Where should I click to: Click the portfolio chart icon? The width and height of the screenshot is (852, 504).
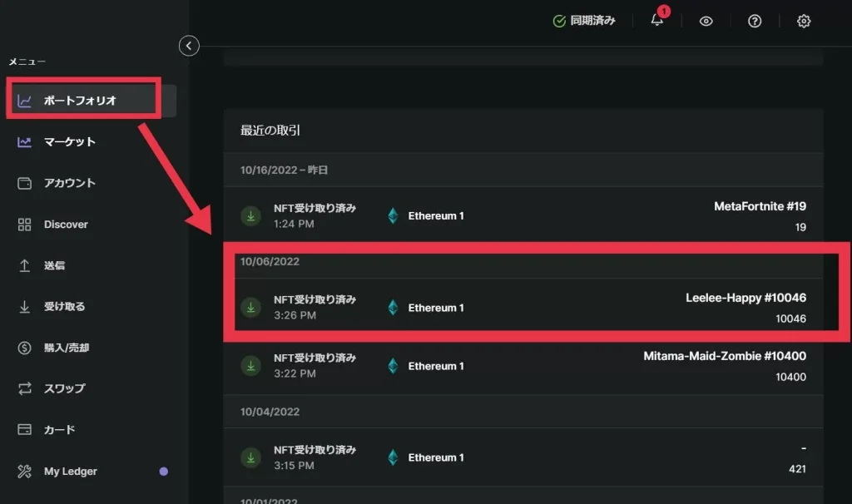[24, 101]
